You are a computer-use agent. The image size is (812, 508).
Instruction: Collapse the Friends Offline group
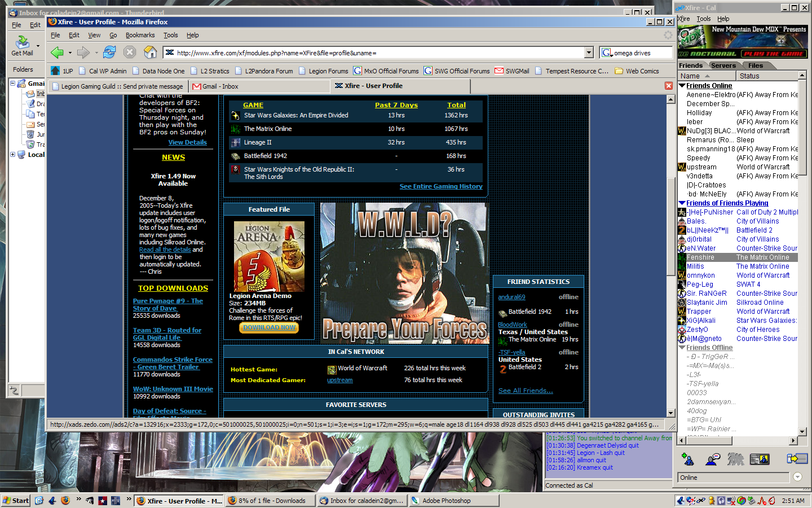point(682,348)
